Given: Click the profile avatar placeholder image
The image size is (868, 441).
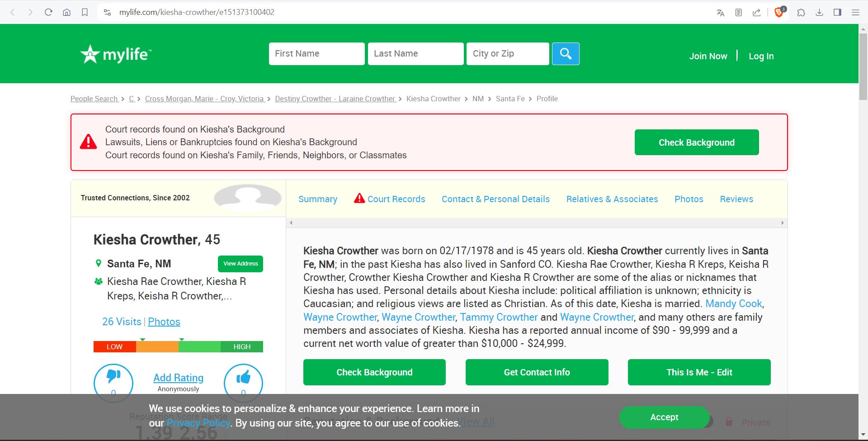Looking at the screenshot, I should [x=248, y=198].
